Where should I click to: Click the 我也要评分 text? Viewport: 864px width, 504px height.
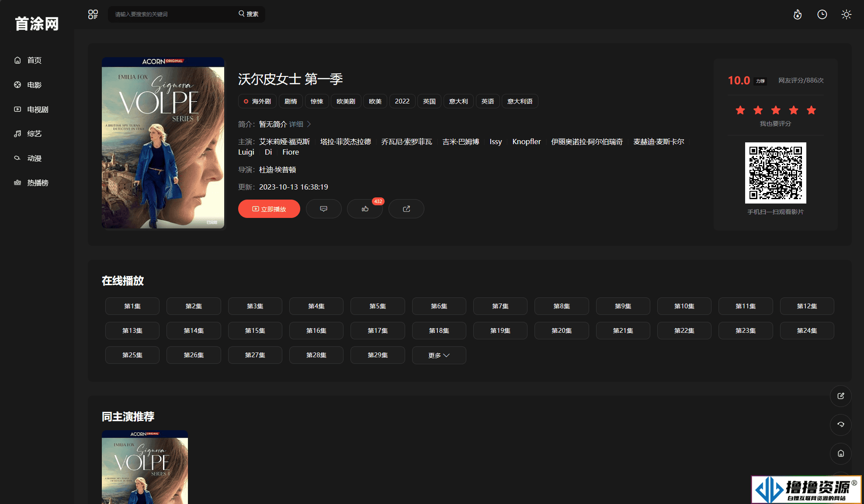pos(775,124)
